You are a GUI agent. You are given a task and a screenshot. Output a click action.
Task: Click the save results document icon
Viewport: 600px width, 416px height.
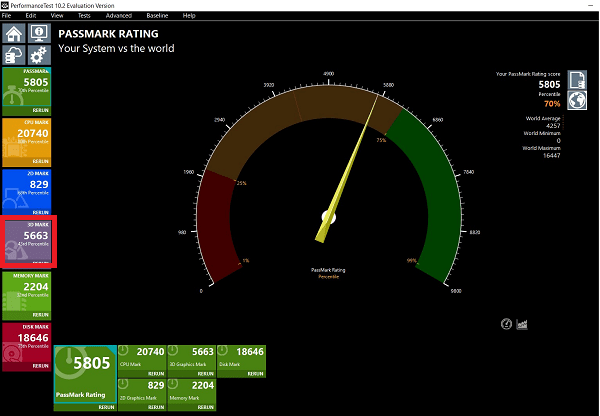(x=577, y=80)
